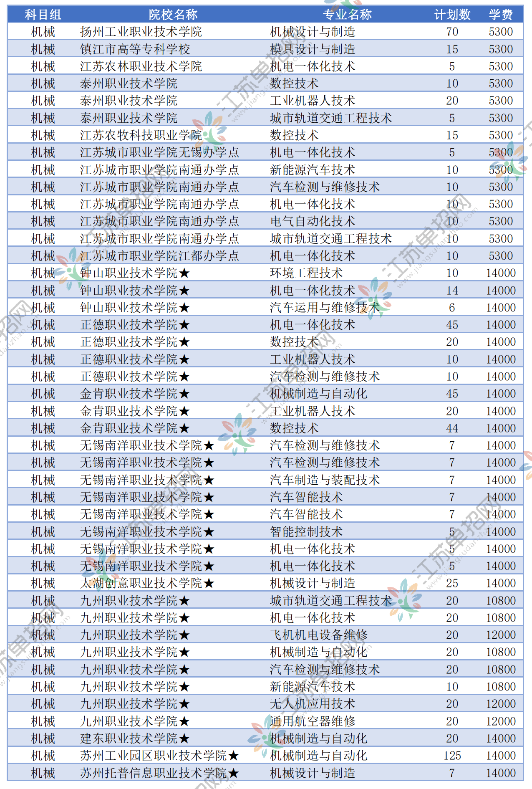Image resolution: width=532 pixels, height=789 pixels.
Task: Click the 汽车运用与维修技术 major
Action: pyautogui.click(x=325, y=308)
